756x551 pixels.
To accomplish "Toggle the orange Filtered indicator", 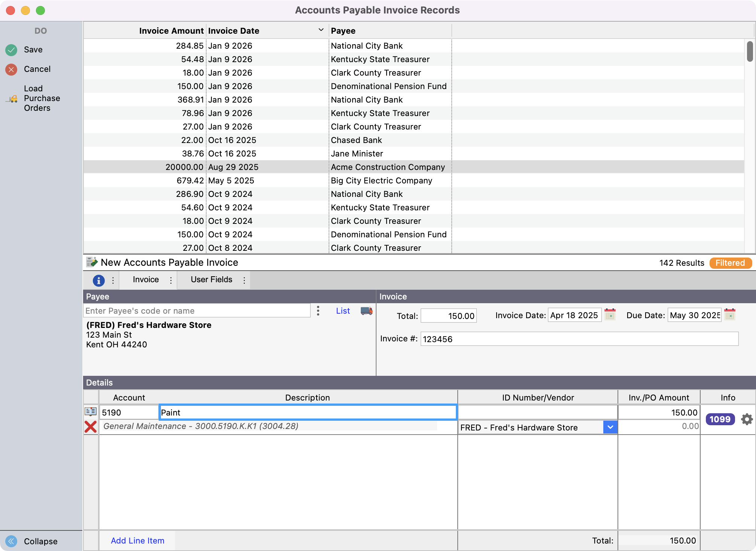I will (x=730, y=263).
